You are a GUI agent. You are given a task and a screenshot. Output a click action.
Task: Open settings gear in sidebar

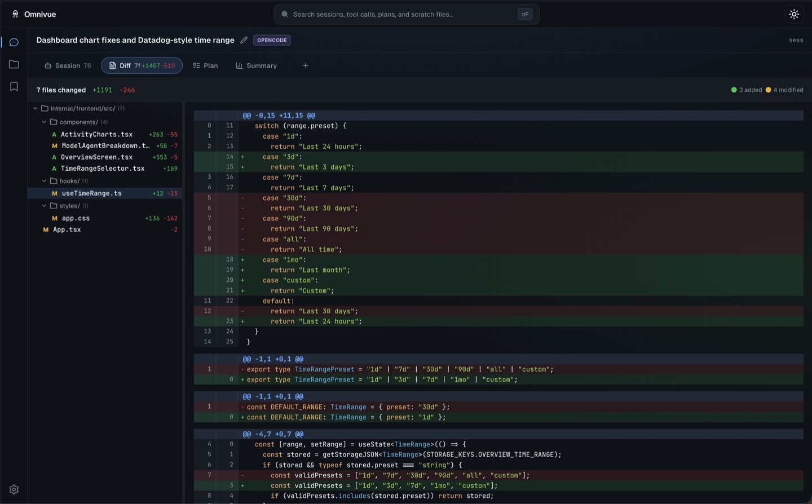[x=14, y=489]
